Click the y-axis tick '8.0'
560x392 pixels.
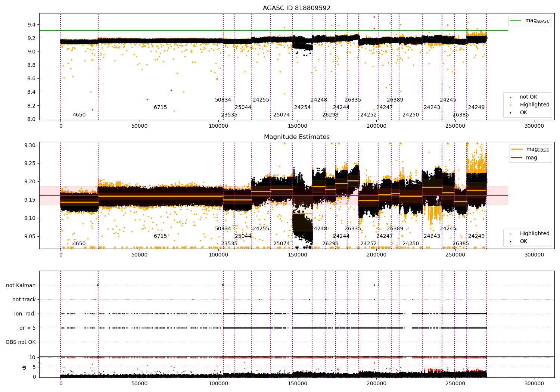31,119
